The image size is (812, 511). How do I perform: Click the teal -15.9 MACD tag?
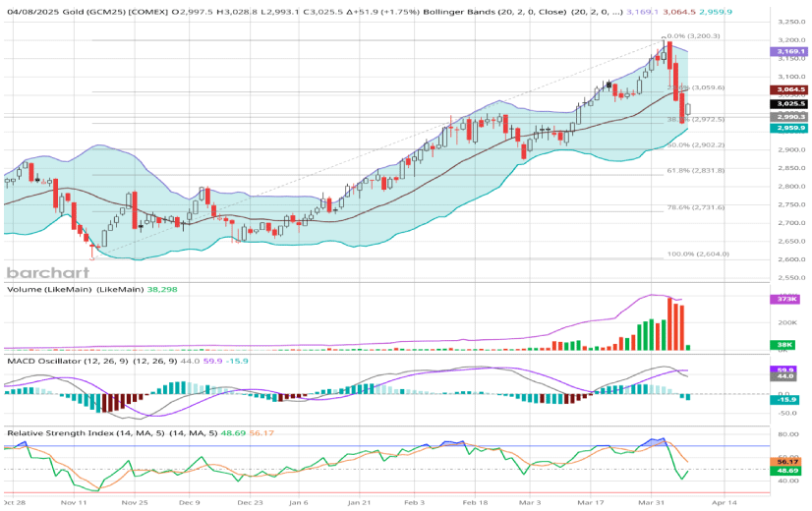coord(788,400)
